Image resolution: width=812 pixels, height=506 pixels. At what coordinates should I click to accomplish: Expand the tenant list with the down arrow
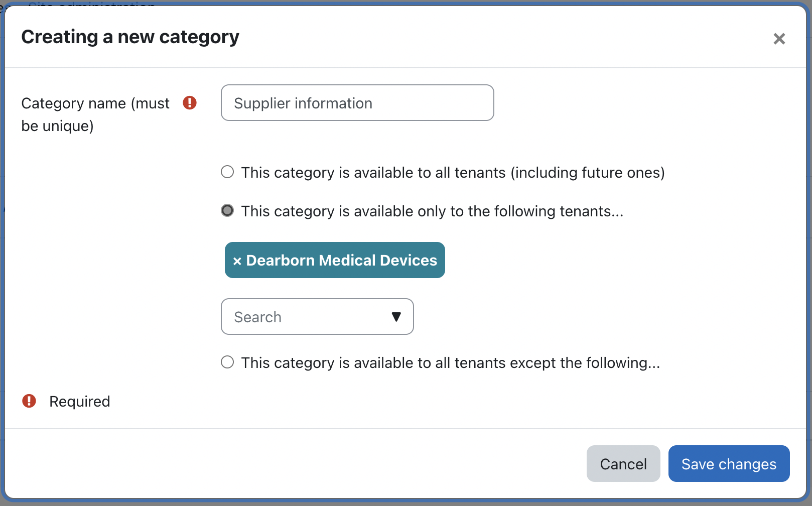(396, 317)
